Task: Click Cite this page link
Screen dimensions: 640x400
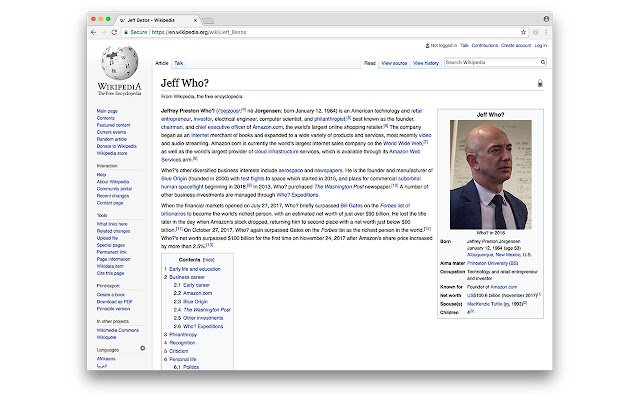Action: (110, 273)
